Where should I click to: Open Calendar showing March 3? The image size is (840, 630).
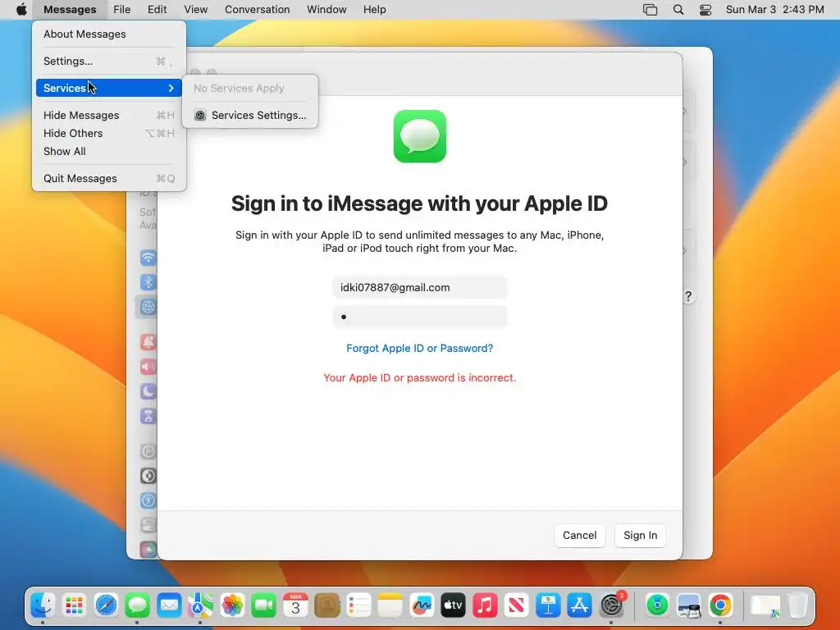pyautogui.click(x=295, y=605)
